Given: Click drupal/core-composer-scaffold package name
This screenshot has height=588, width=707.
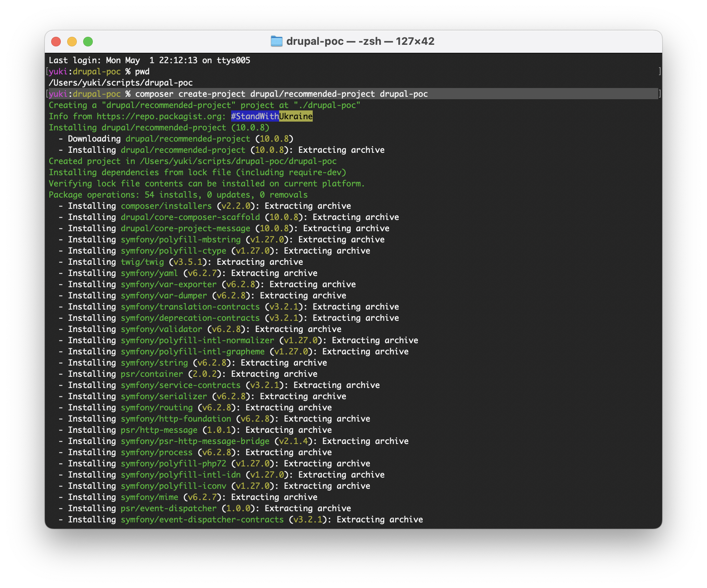Looking at the screenshot, I should pos(190,217).
